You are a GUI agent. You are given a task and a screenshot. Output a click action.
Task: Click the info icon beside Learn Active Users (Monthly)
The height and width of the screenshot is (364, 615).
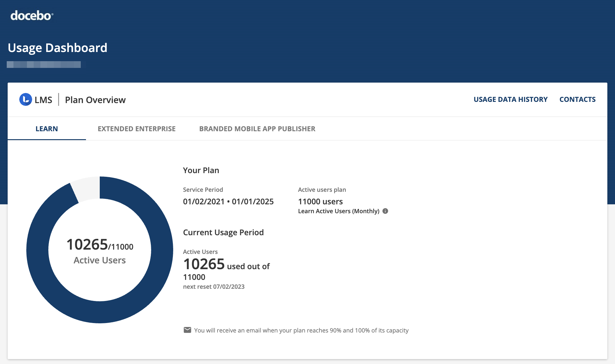(385, 211)
